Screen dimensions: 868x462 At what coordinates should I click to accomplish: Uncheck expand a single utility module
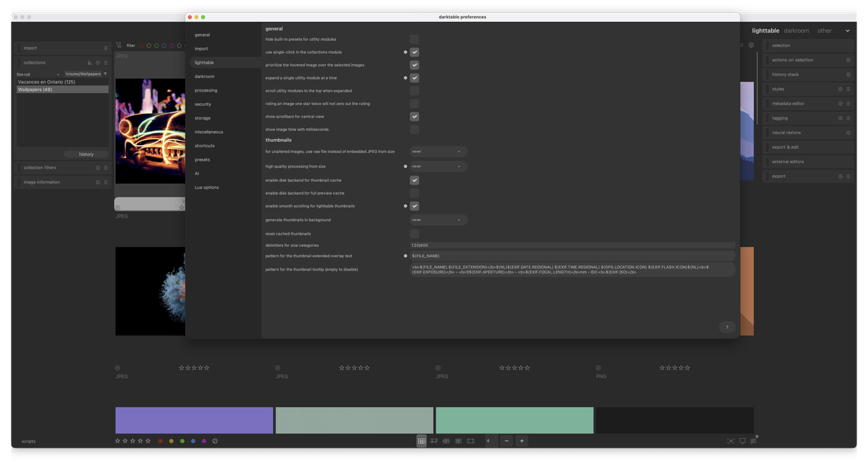tap(415, 78)
